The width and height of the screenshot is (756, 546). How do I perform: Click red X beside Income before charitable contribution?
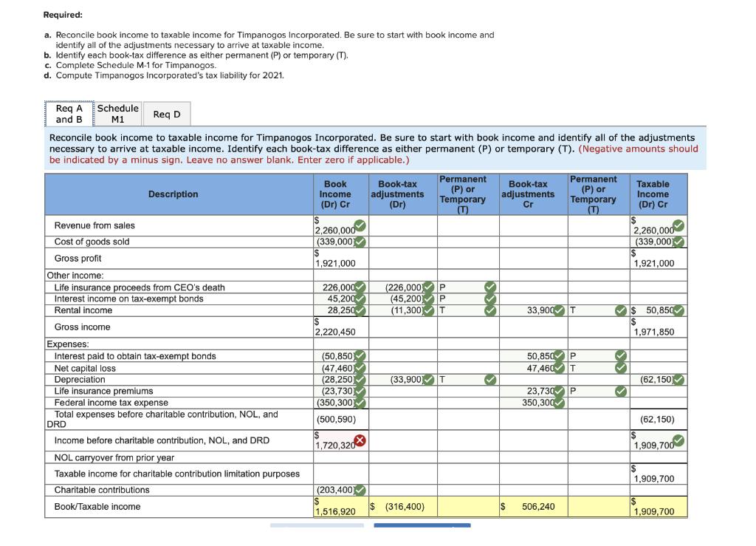coord(360,440)
